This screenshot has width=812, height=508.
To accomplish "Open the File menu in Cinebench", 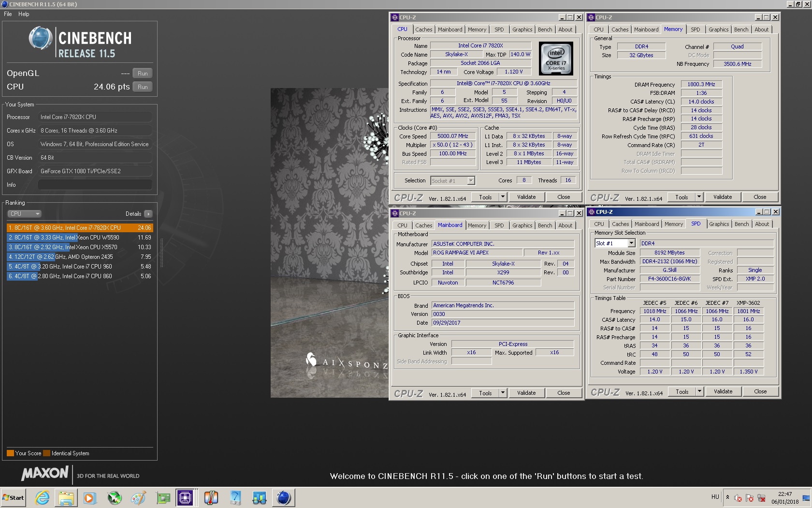I will tap(8, 14).
